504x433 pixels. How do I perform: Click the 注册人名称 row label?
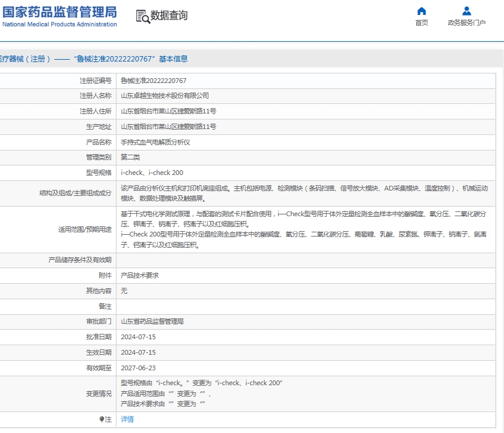[96, 96]
